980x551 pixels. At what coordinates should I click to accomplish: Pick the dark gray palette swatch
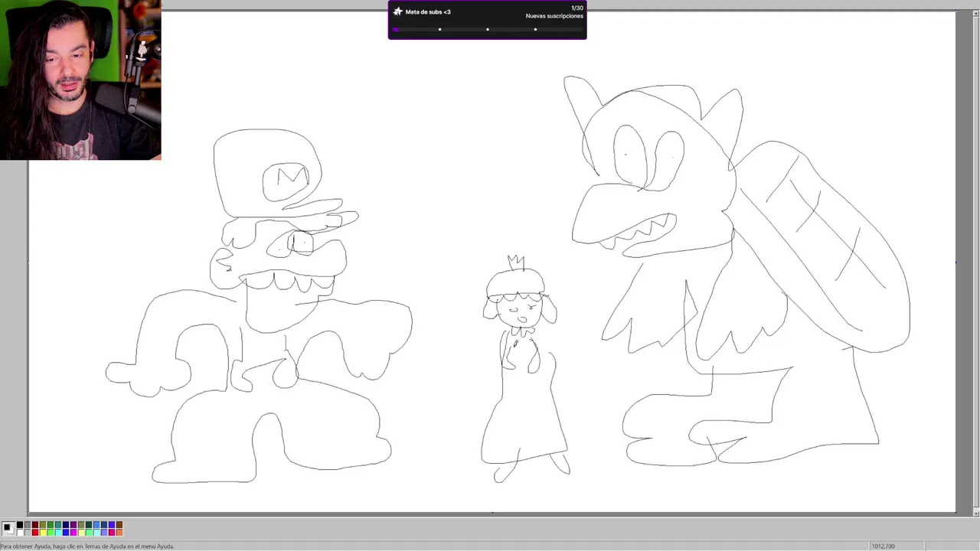click(28, 525)
